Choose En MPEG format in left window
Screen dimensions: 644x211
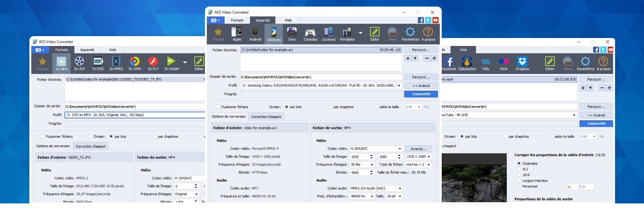(116, 63)
